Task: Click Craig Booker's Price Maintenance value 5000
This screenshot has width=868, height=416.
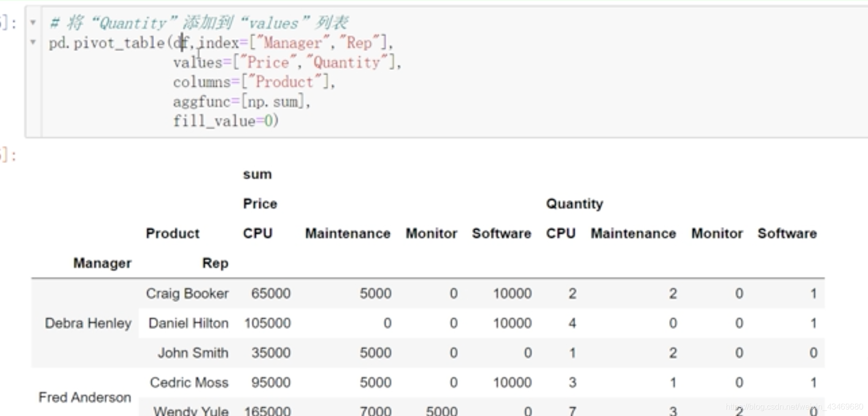Action: pos(376,294)
